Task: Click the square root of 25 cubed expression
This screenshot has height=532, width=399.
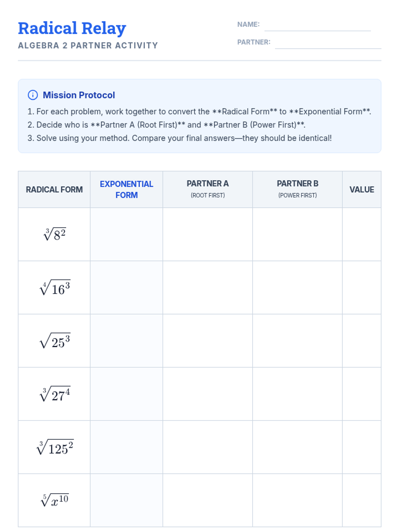Action: (x=55, y=341)
